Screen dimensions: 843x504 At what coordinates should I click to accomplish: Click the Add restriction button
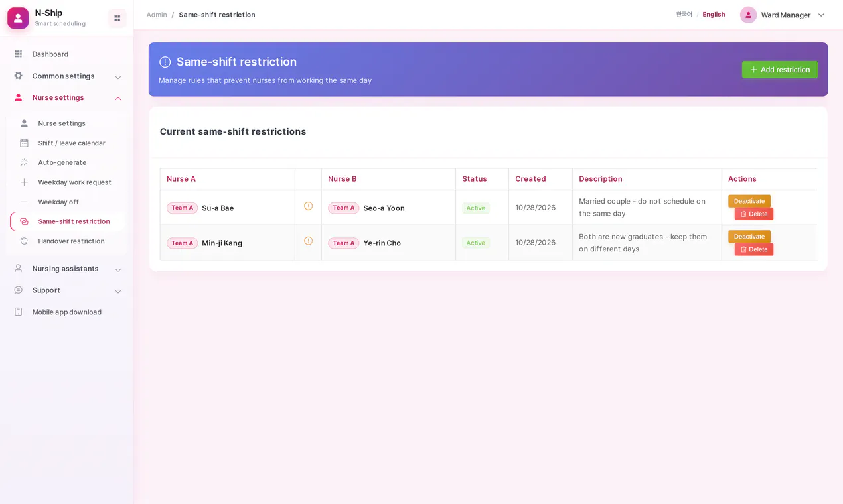click(x=780, y=70)
